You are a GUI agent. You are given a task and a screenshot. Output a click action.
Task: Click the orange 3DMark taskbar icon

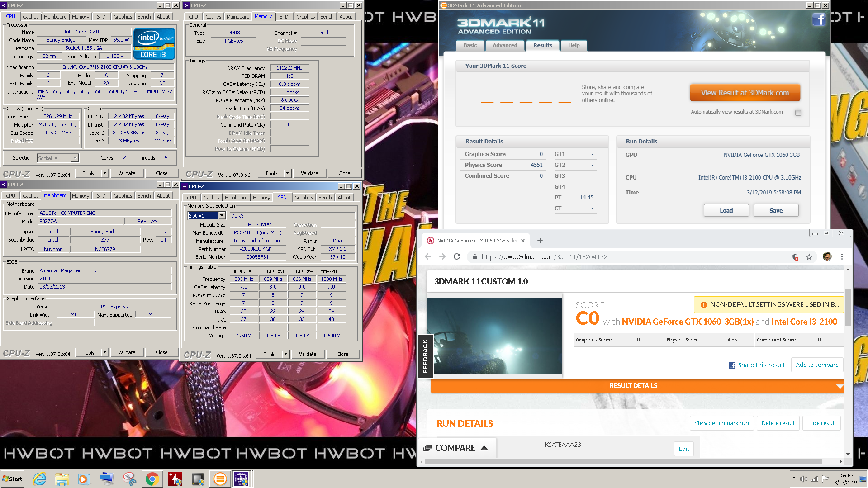[220, 479]
